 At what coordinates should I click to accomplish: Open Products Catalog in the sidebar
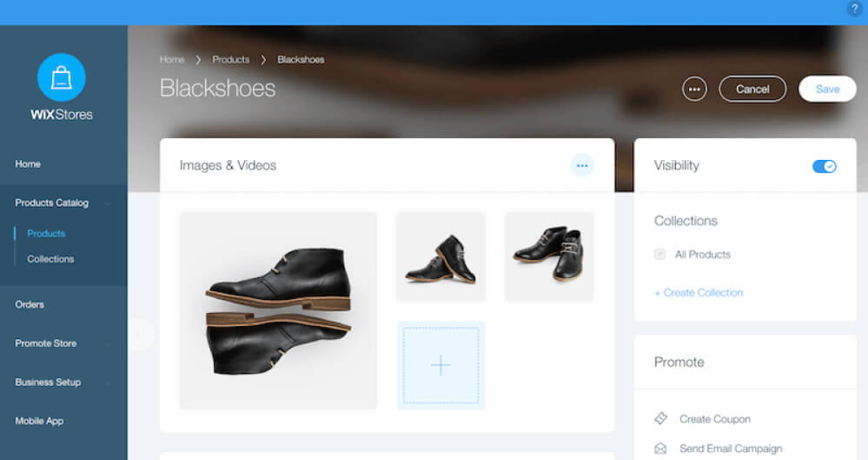click(51, 203)
